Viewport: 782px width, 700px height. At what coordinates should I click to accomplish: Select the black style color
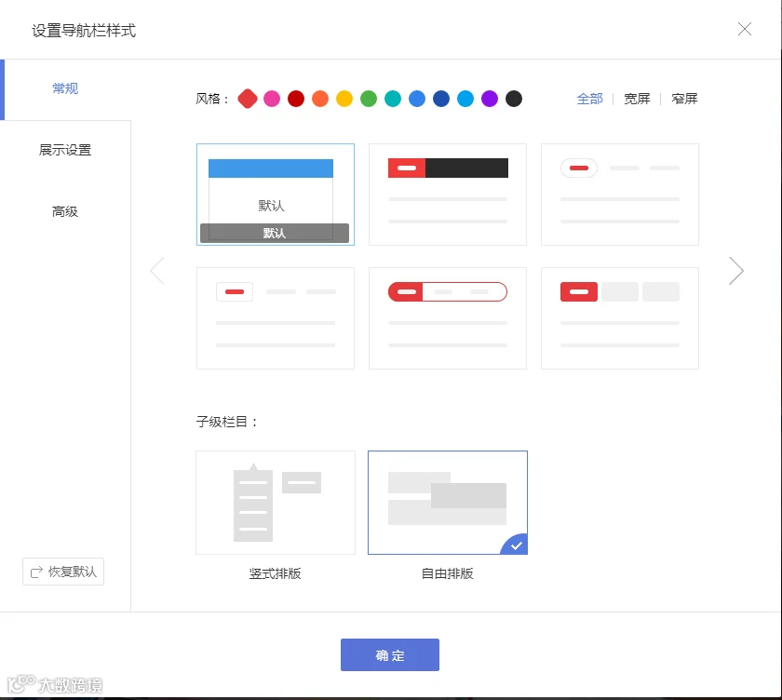click(x=514, y=99)
